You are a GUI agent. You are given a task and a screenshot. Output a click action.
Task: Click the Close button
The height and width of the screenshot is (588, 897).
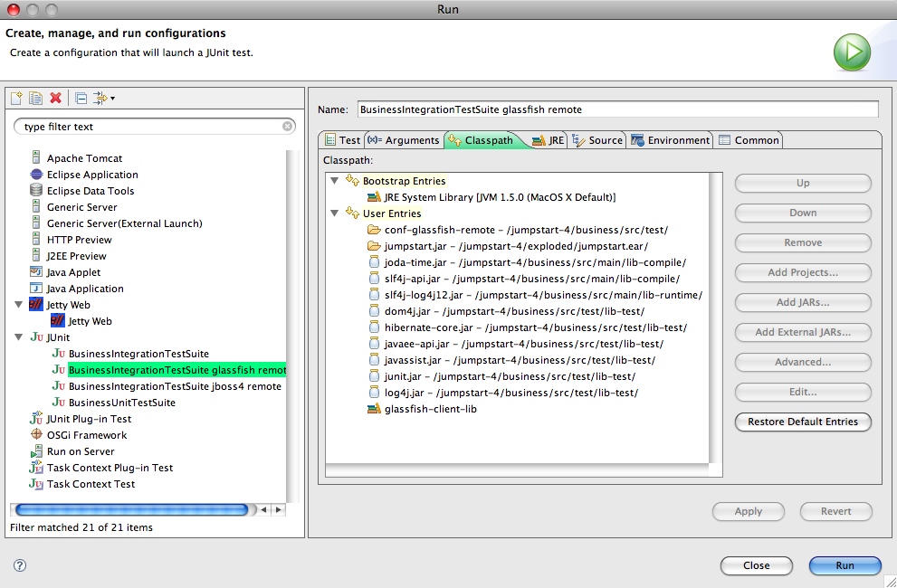(757, 565)
